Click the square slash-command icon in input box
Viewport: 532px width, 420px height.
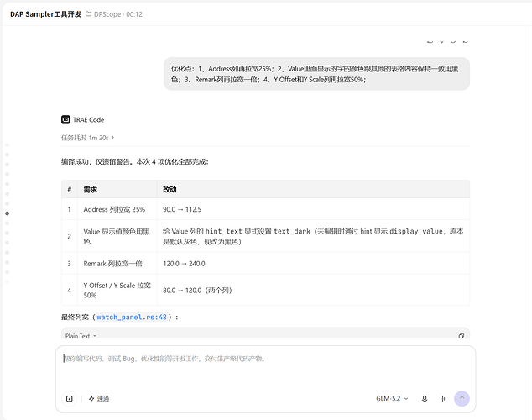[x=69, y=399]
